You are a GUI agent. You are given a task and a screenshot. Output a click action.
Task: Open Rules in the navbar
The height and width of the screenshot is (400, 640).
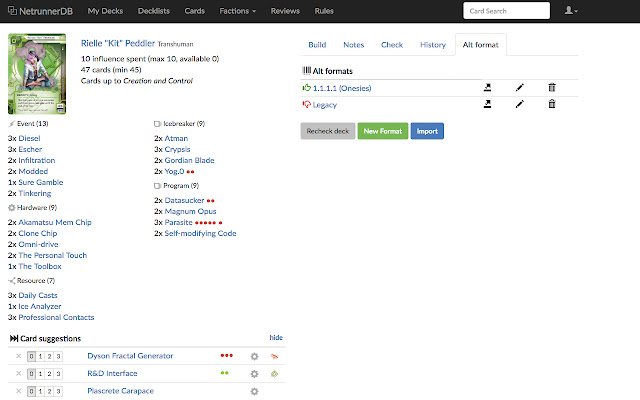tap(324, 11)
